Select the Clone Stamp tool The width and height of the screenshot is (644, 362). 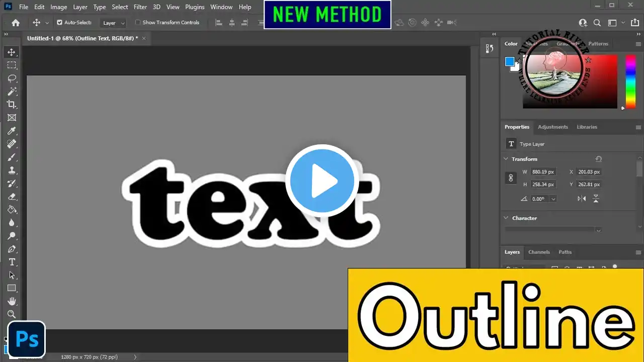click(x=12, y=170)
